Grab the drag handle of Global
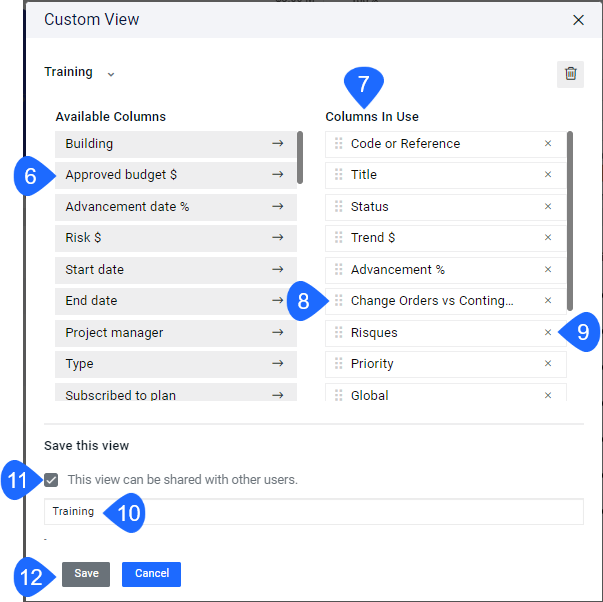This screenshot has width=603, height=602. pyautogui.click(x=338, y=395)
